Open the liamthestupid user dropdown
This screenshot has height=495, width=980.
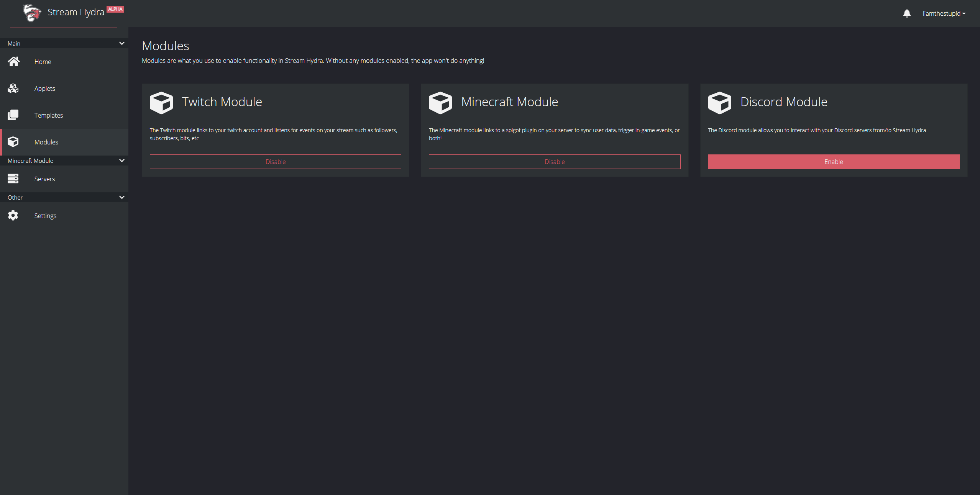[944, 14]
